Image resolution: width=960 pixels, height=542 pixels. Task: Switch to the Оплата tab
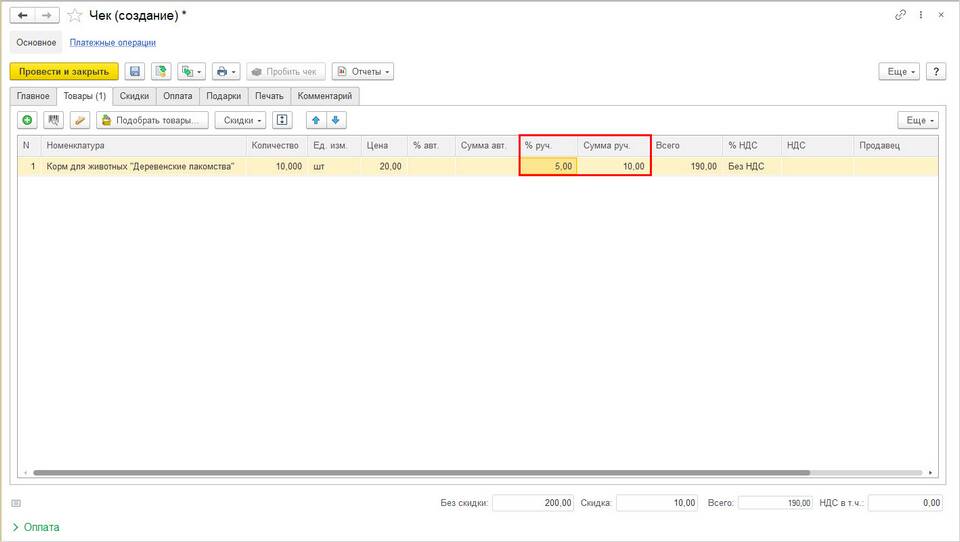point(178,96)
